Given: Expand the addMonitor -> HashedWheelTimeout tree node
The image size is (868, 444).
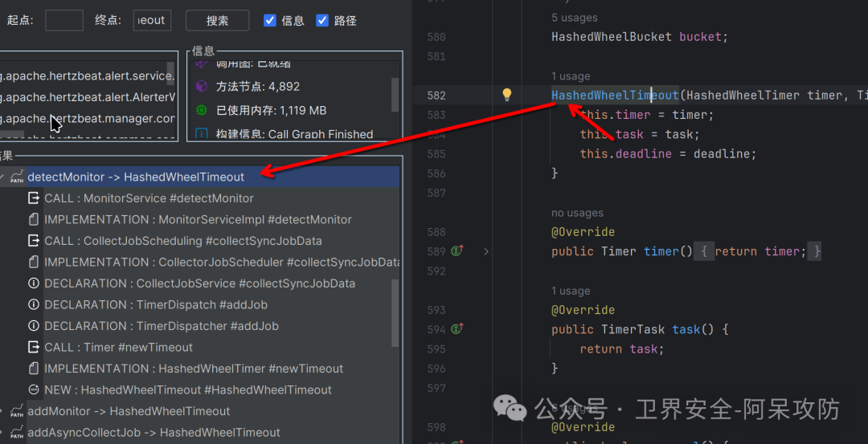Looking at the screenshot, I should tap(2, 411).
